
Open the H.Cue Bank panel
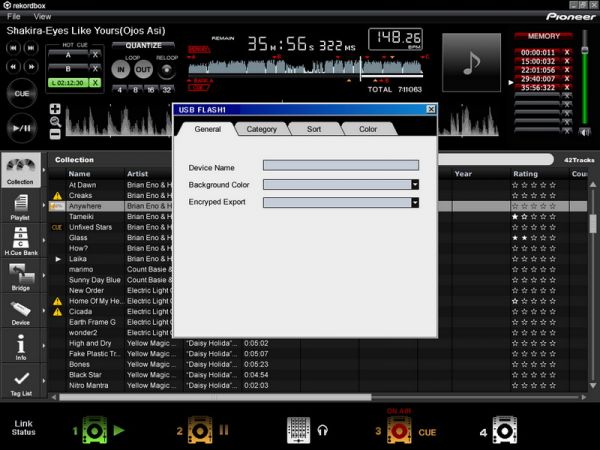click(x=21, y=241)
